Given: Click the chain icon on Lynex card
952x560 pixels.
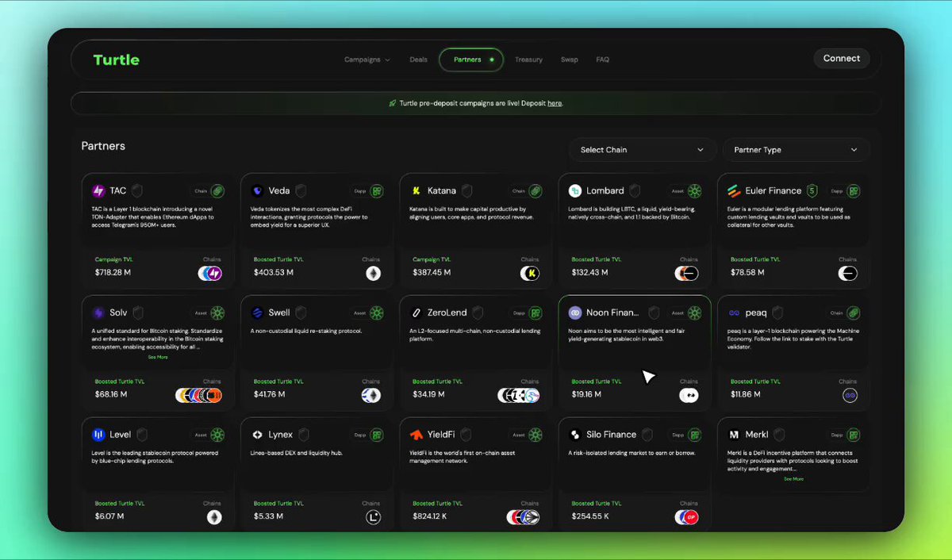Looking at the screenshot, I should tap(373, 517).
